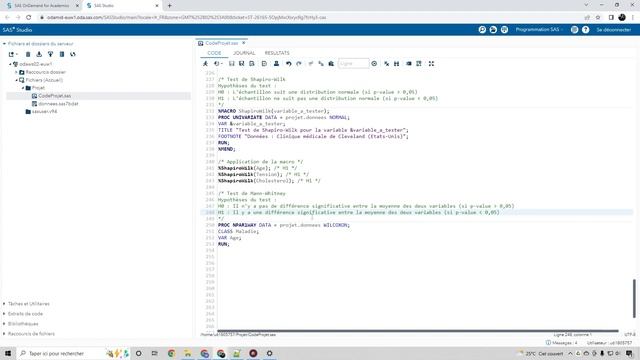Image resolution: width=640 pixels, height=360 pixels.
Task: Switch to SAS OnDemand for Academics browser tab
Action: [42, 6]
